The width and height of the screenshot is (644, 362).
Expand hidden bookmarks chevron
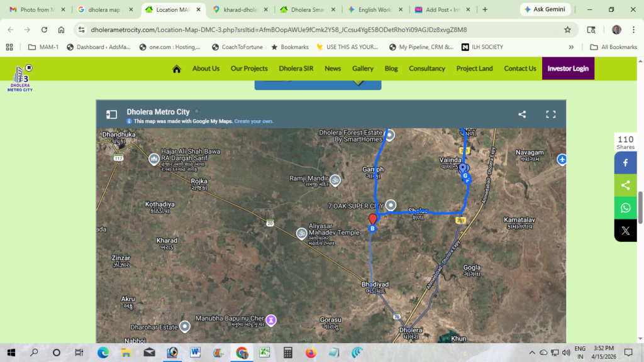pos(571,47)
